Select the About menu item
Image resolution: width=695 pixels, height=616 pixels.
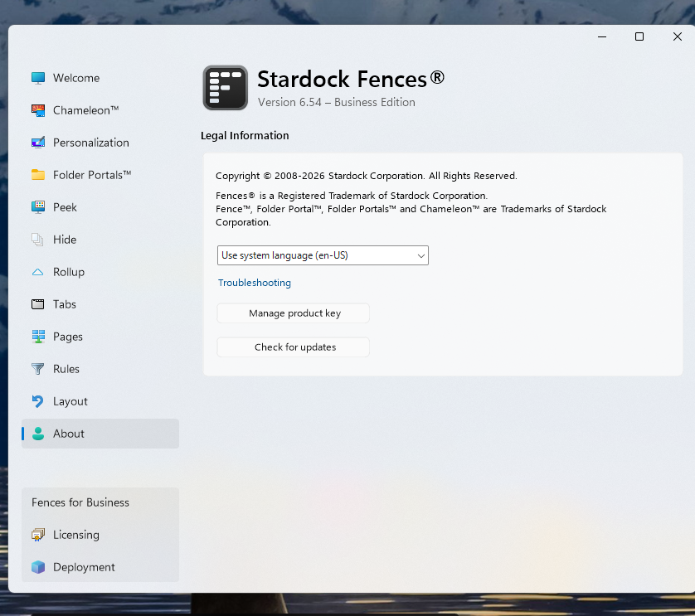(x=100, y=434)
